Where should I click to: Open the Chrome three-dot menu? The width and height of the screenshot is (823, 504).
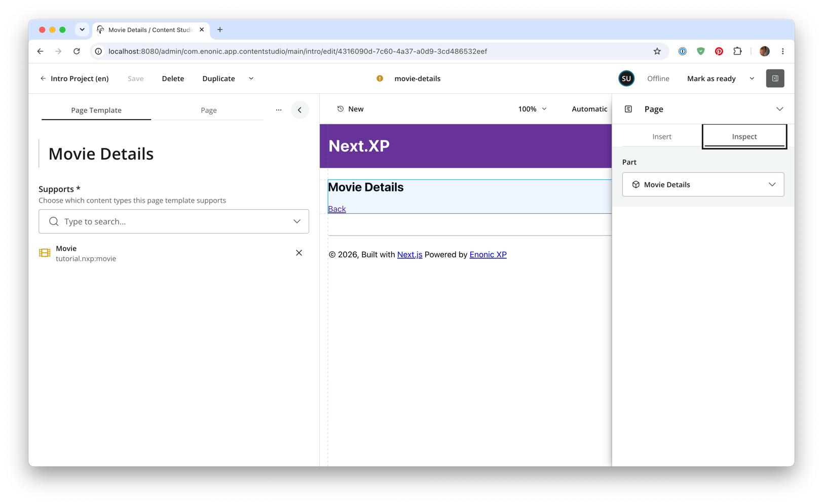tap(783, 51)
